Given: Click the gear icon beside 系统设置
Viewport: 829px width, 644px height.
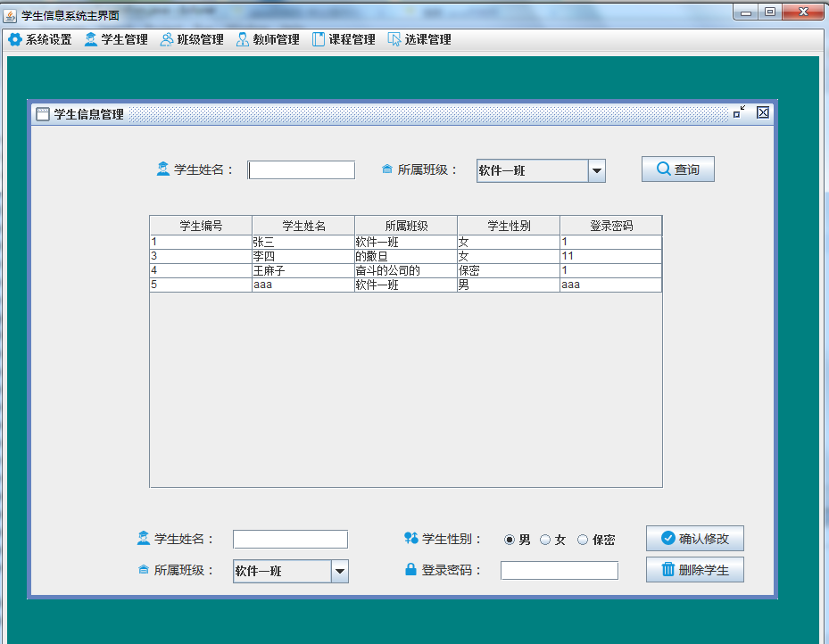Looking at the screenshot, I should pos(15,39).
